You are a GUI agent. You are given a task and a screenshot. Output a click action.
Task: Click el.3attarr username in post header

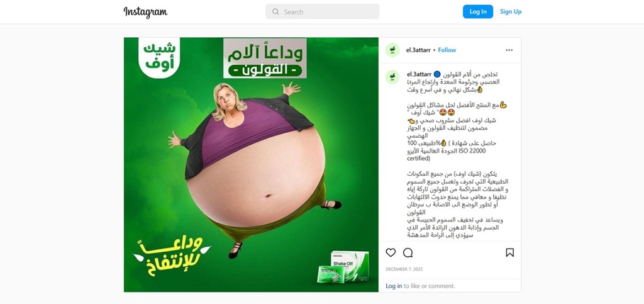click(x=418, y=50)
